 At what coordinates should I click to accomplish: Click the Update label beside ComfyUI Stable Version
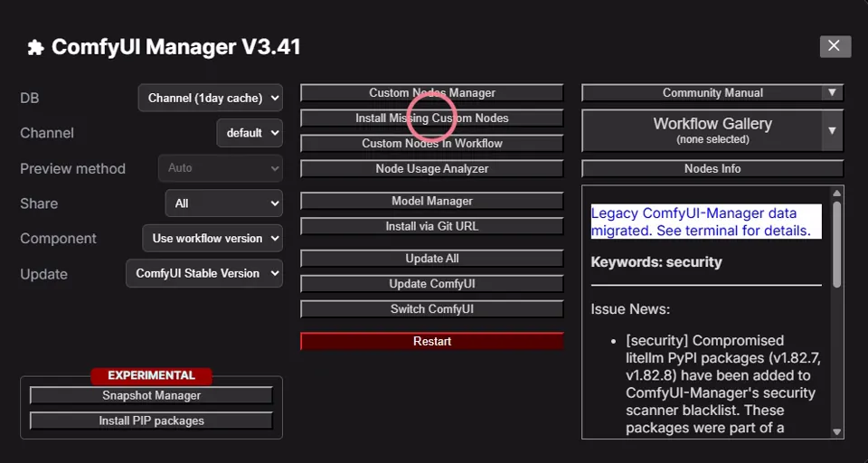[43, 274]
